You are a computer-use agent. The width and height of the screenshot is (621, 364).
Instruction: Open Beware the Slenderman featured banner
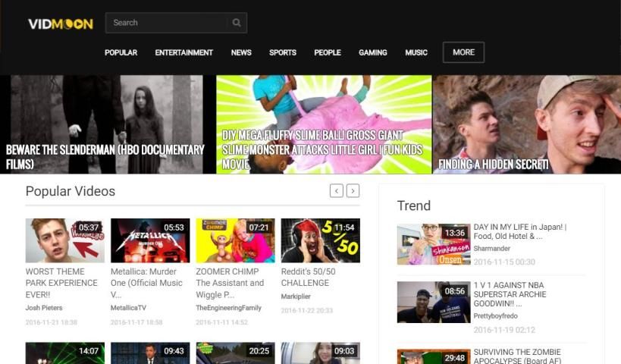[108, 124]
